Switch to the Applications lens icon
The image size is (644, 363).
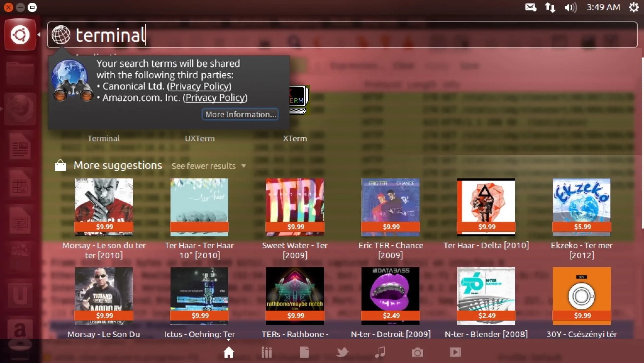(266, 352)
